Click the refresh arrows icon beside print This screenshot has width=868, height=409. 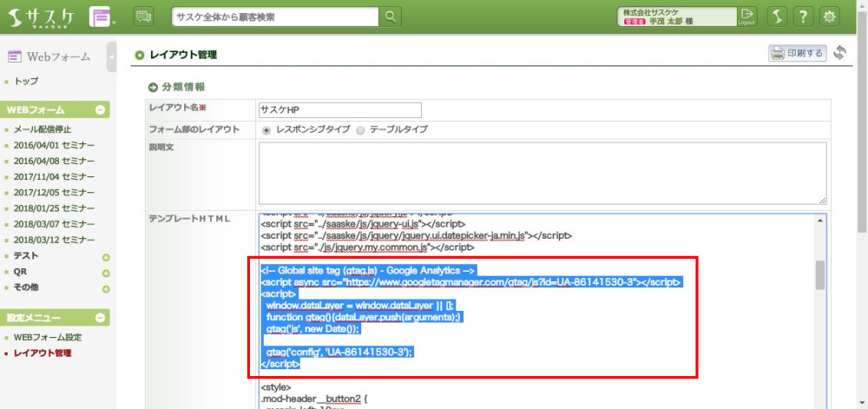click(x=839, y=54)
